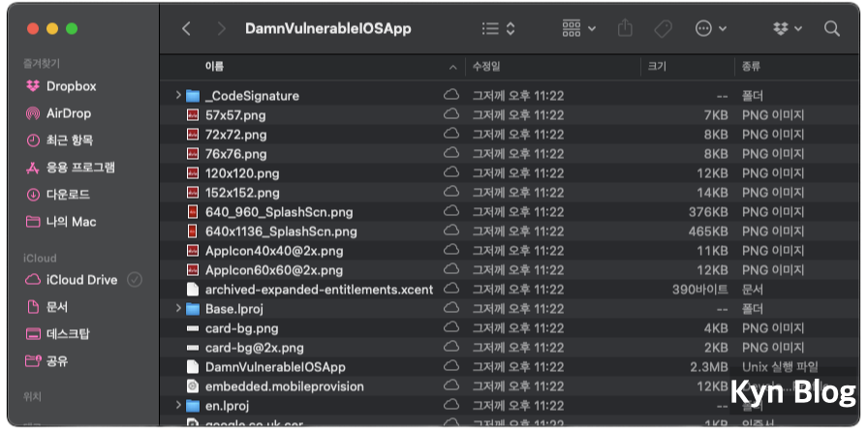Viewport: 868px width, 432px height.
Task: Click cloud download icon for 57x57.png
Action: click(451, 114)
